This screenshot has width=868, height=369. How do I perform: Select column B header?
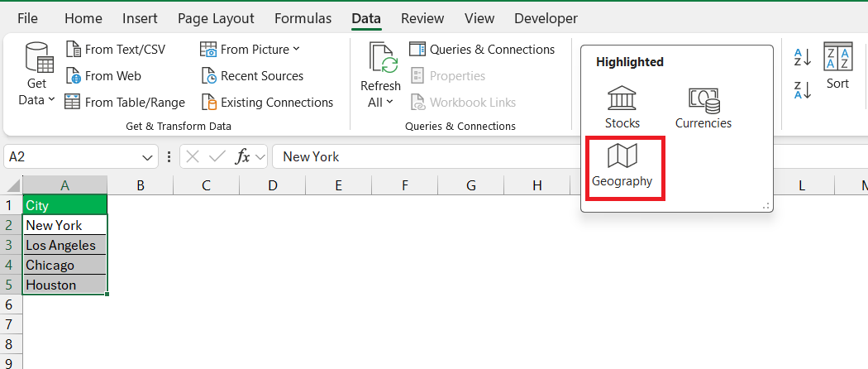141,185
